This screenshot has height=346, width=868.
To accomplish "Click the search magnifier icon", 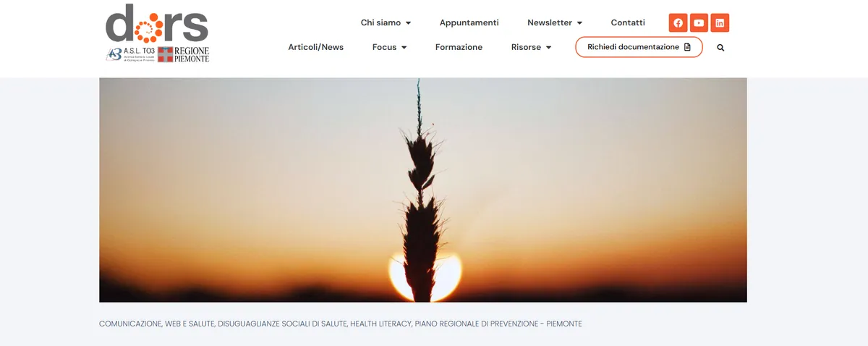I will [x=720, y=48].
